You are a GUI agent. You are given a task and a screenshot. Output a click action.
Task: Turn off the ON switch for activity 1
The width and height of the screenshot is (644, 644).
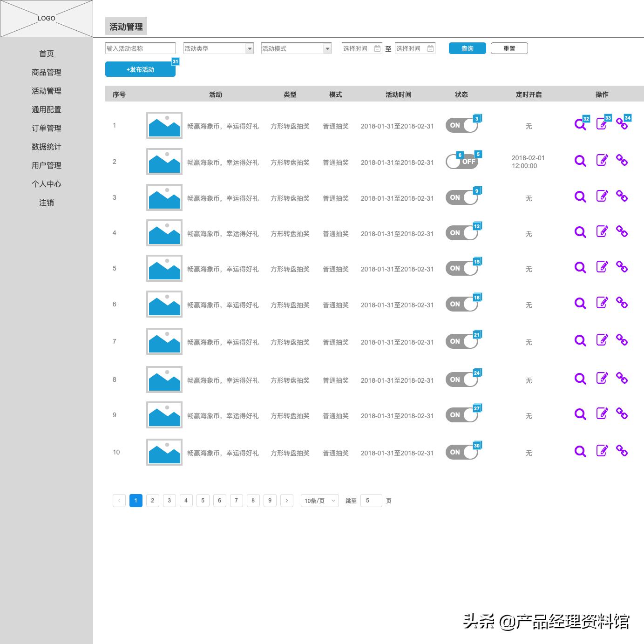coord(462,125)
